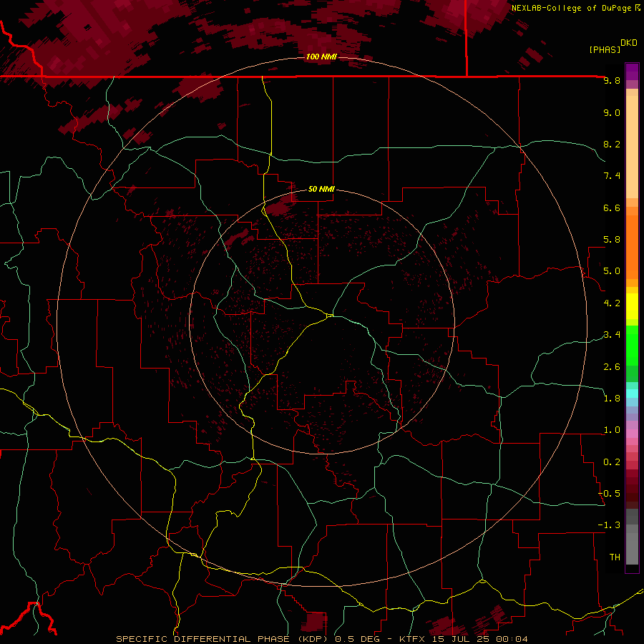Click the 5.0 value on the scale

pos(612,271)
